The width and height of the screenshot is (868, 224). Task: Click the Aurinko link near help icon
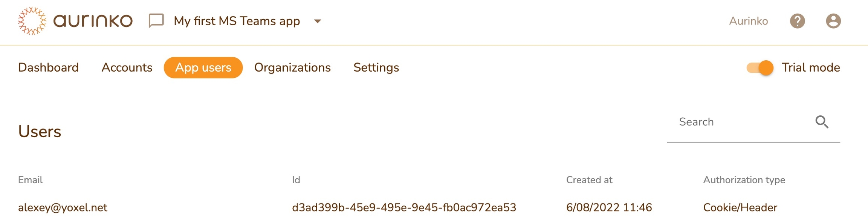click(x=748, y=21)
